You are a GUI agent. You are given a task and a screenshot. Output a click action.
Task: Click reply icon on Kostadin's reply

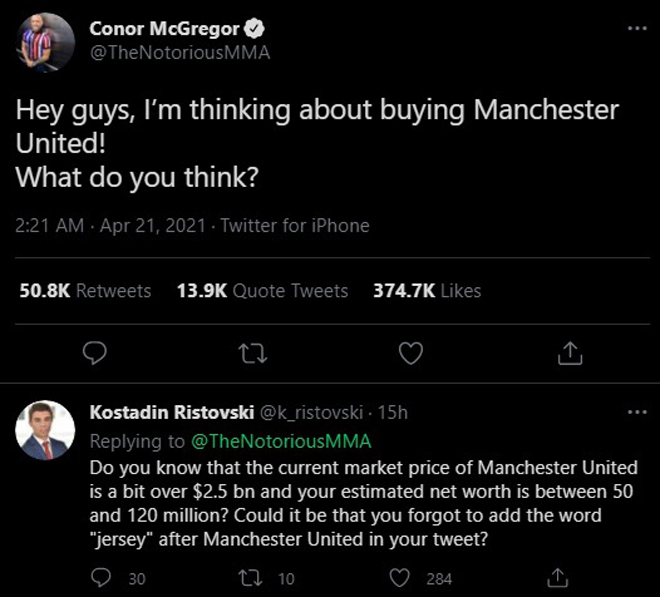(100, 578)
